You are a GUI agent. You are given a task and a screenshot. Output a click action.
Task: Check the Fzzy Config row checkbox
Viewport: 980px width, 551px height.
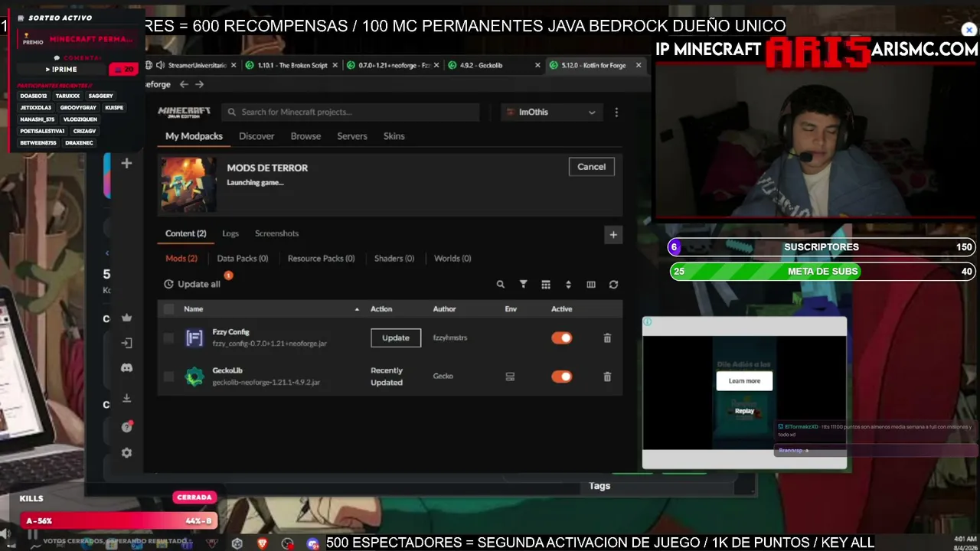coord(168,337)
